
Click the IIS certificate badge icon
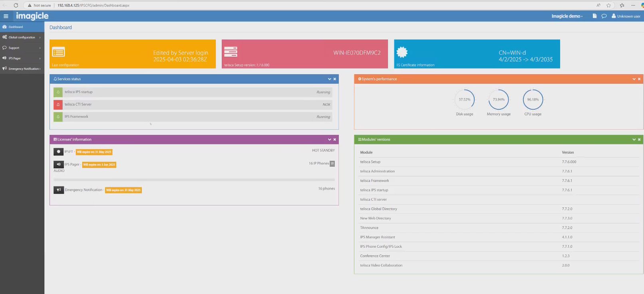[x=402, y=52]
